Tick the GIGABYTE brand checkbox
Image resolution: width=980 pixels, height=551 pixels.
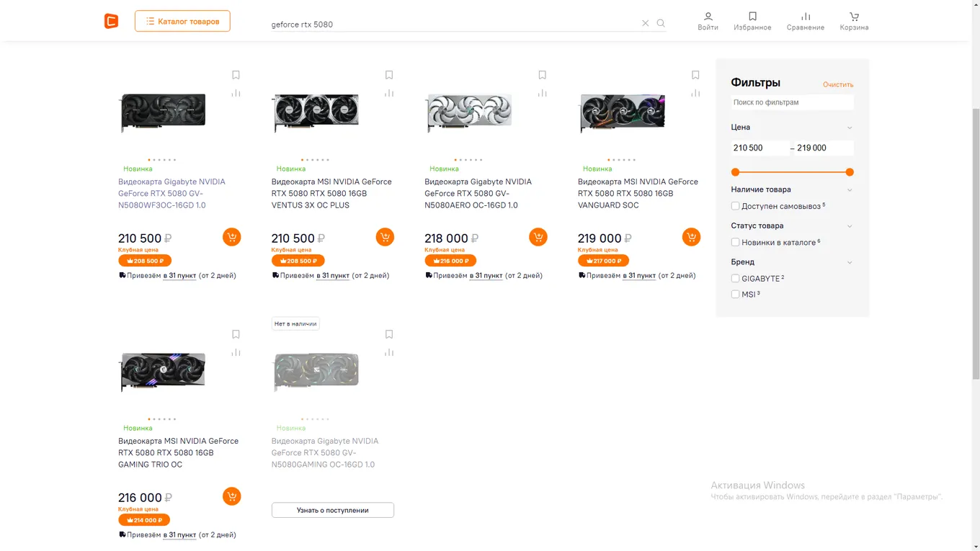[735, 278]
